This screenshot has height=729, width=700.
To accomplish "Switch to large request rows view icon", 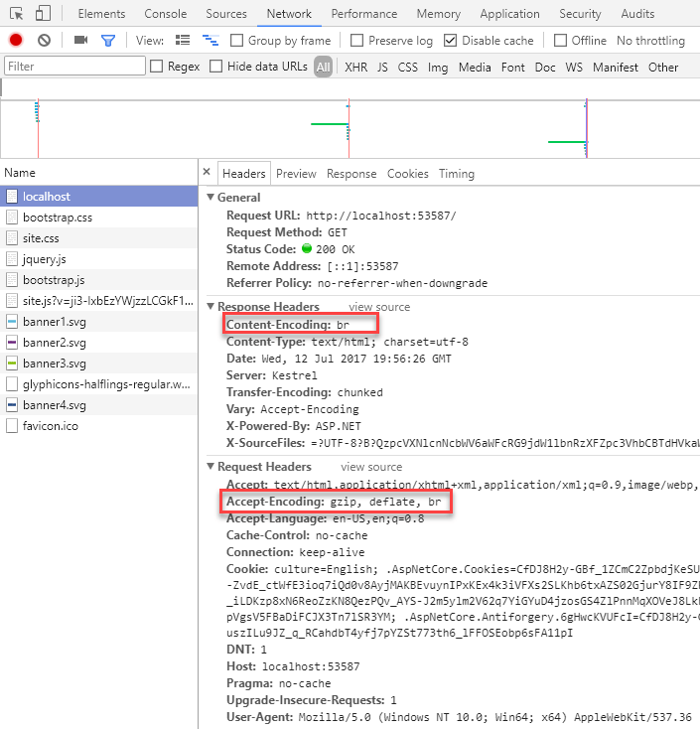I will 183,41.
